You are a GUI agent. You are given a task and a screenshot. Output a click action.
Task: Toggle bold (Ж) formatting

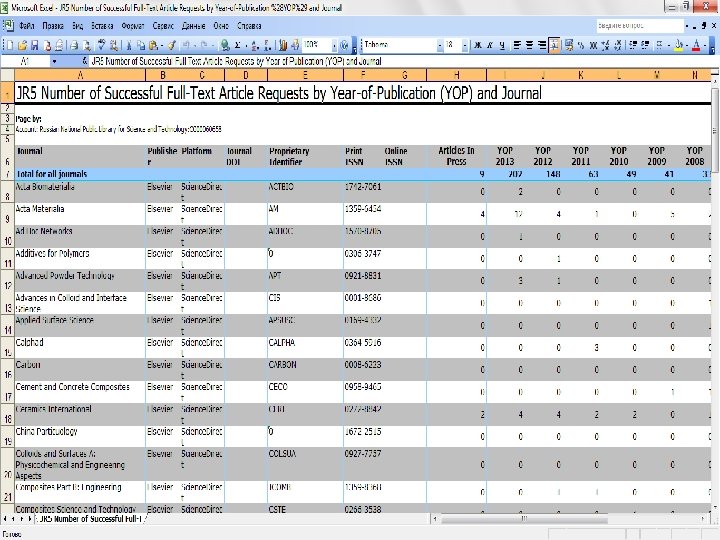pos(478,45)
